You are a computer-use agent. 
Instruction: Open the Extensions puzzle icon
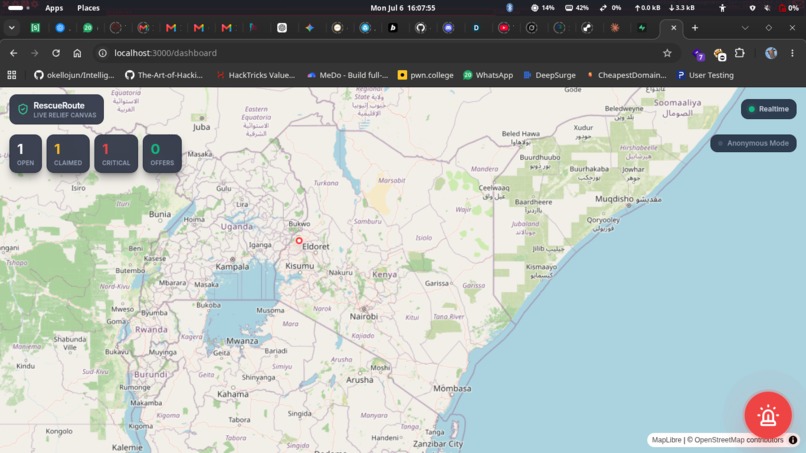tap(740, 53)
